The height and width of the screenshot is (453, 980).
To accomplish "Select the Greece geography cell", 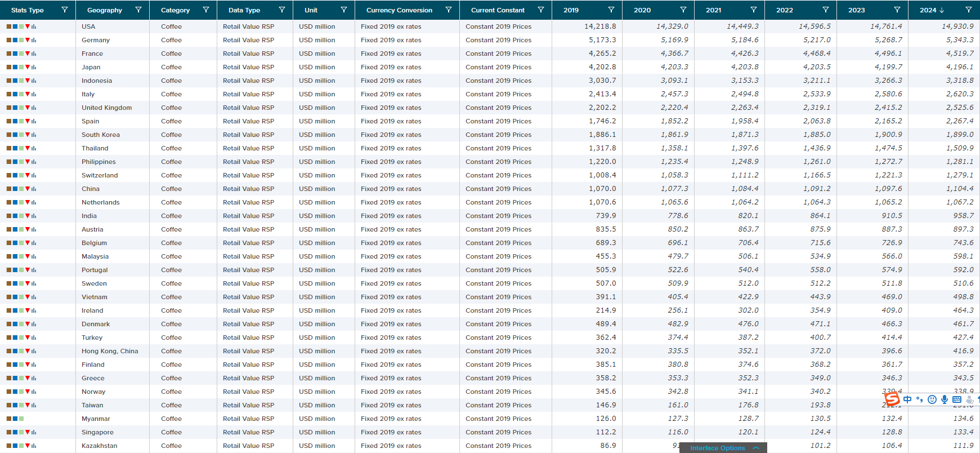I will tap(113, 378).
